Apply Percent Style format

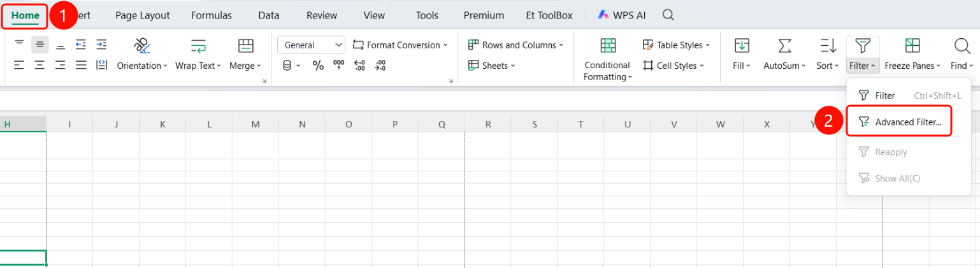pos(318,65)
